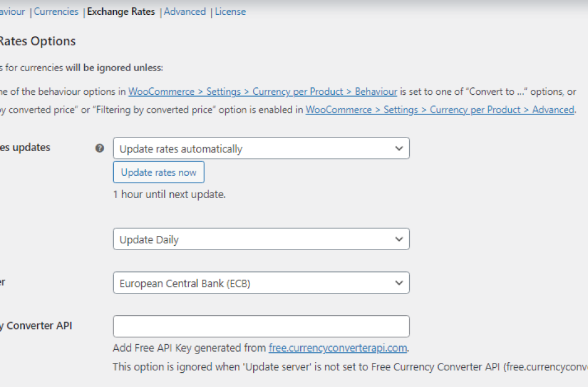
Task: View the License tab
Action: click(230, 11)
